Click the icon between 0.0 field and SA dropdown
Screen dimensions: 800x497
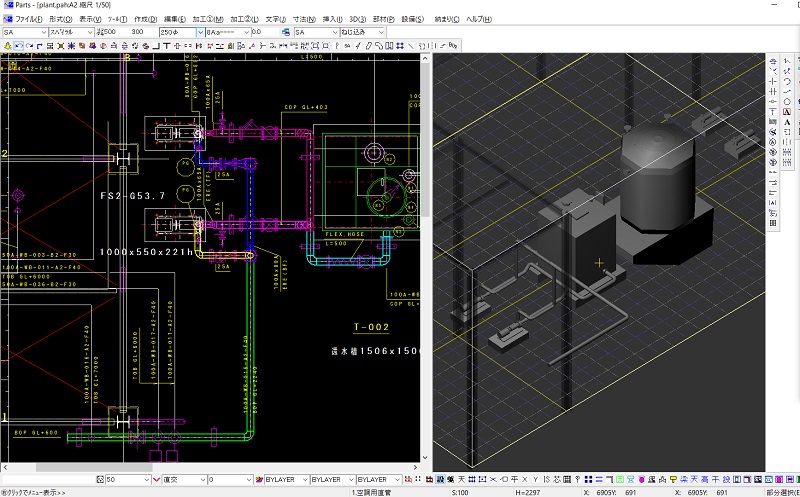click(x=286, y=32)
